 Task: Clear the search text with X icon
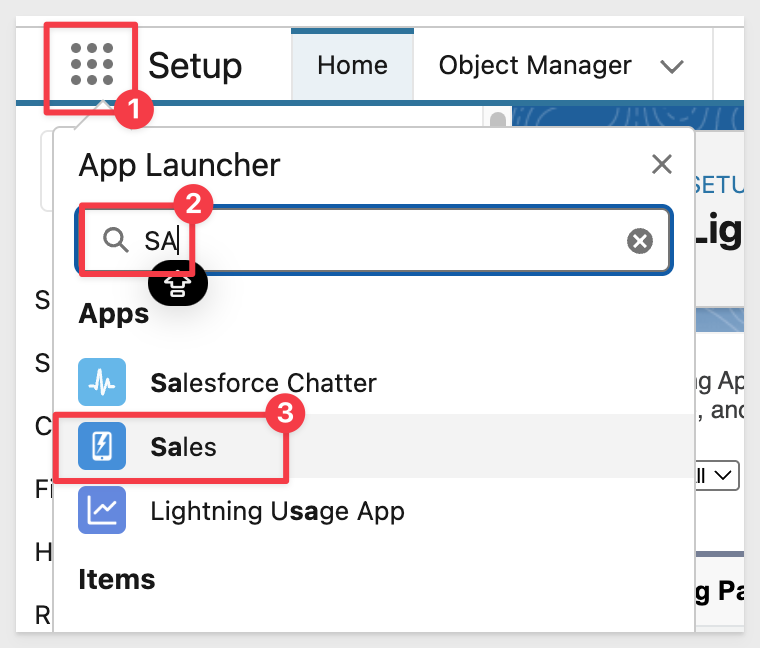click(x=640, y=241)
